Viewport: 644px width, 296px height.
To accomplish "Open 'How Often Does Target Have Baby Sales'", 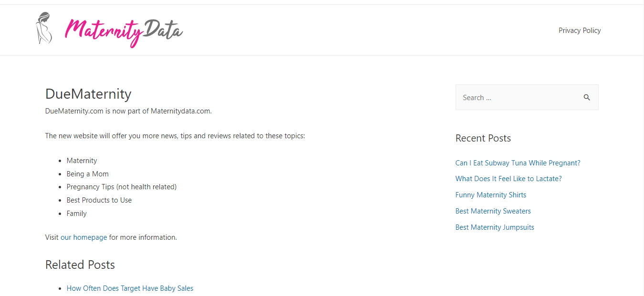I will (x=130, y=288).
